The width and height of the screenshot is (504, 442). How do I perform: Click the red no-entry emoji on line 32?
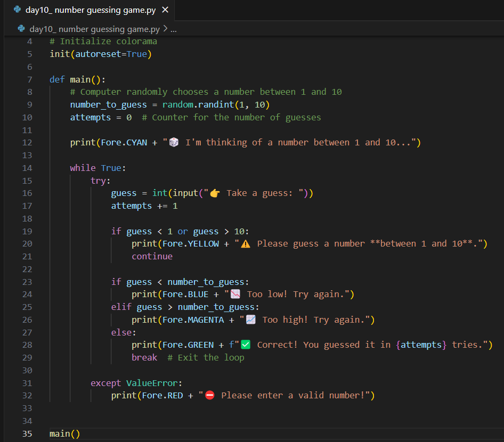click(210, 396)
